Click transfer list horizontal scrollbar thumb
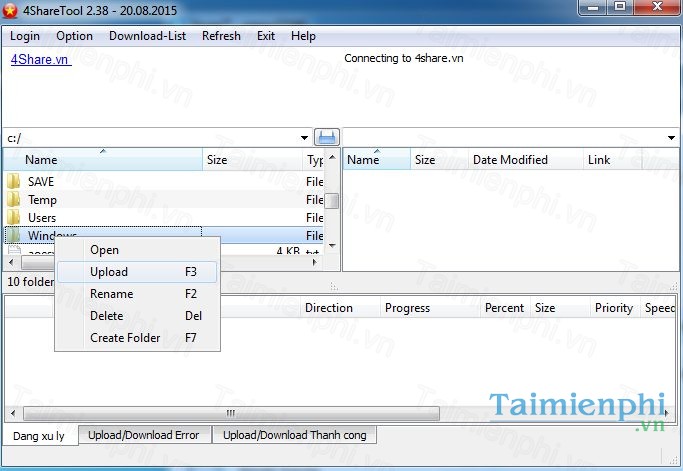 pyautogui.click(x=231, y=413)
